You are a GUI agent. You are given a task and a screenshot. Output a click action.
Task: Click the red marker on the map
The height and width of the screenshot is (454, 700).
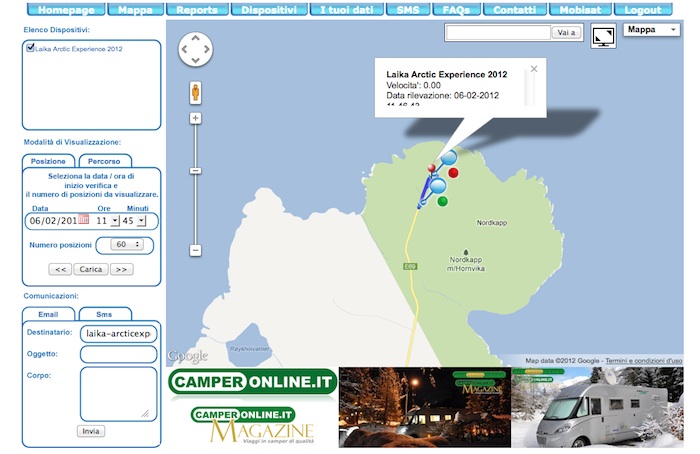pyautogui.click(x=453, y=173)
